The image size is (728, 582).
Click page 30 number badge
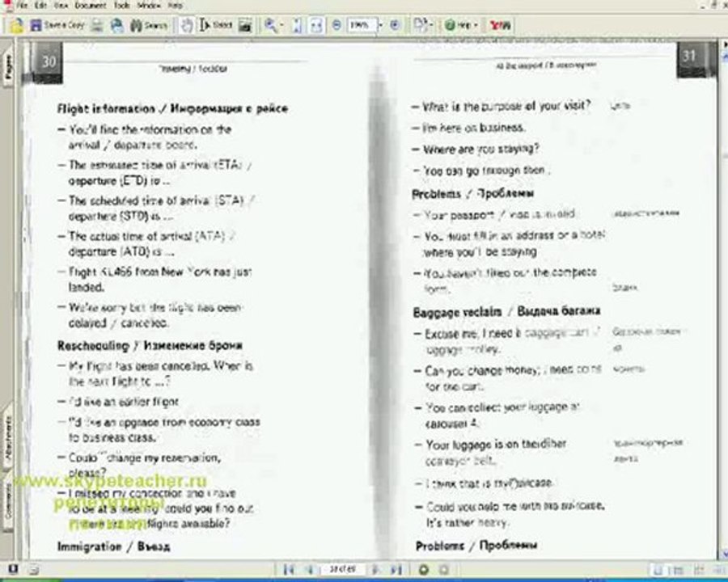click(49, 61)
